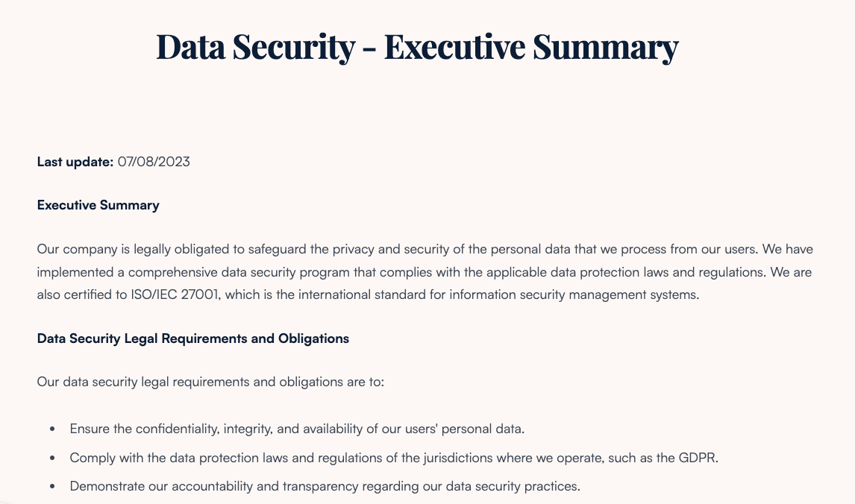Click the sentence ending with "obligations are to:"
The width and height of the screenshot is (855, 504).
210,382
